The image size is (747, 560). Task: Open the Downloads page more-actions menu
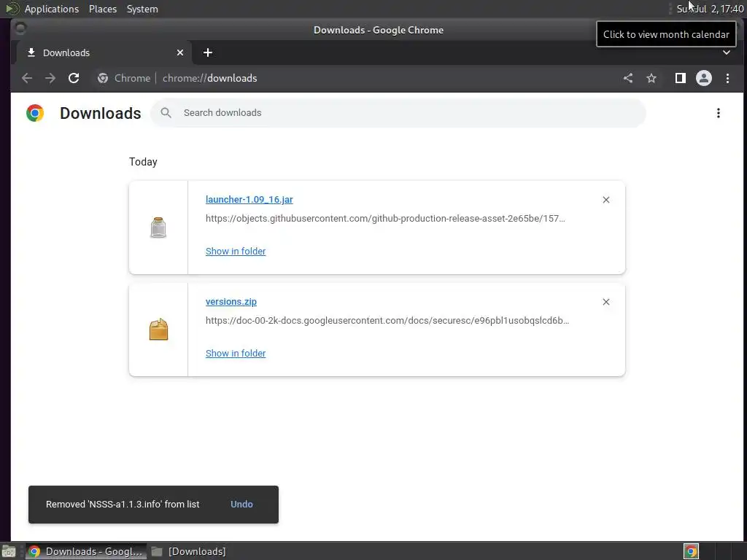pyautogui.click(x=719, y=113)
